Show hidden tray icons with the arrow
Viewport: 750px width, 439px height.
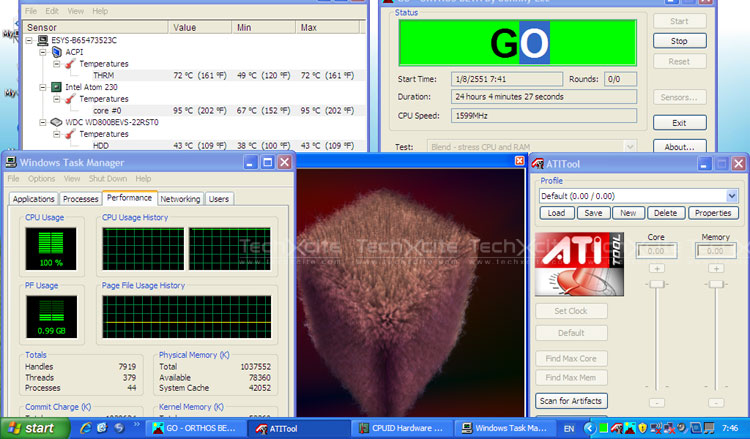589,428
